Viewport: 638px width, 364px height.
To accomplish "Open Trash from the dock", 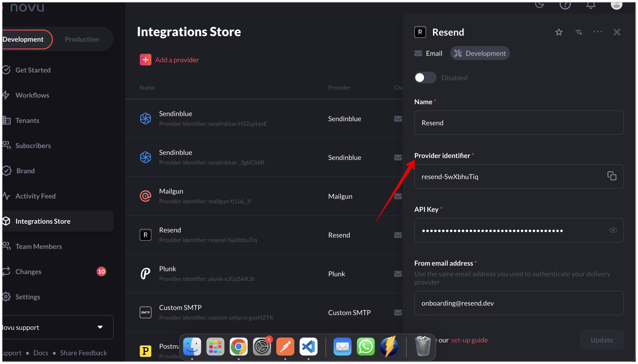I will click(x=423, y=346).
